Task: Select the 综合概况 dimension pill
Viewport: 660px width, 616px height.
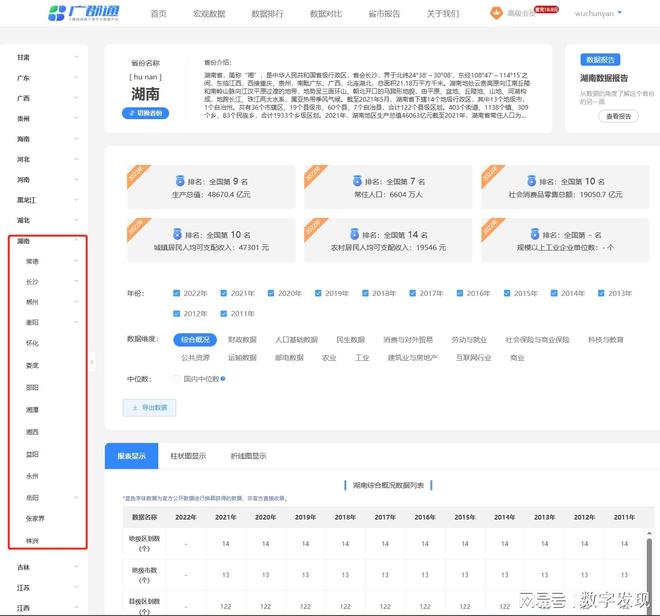Action: (195, 339)
